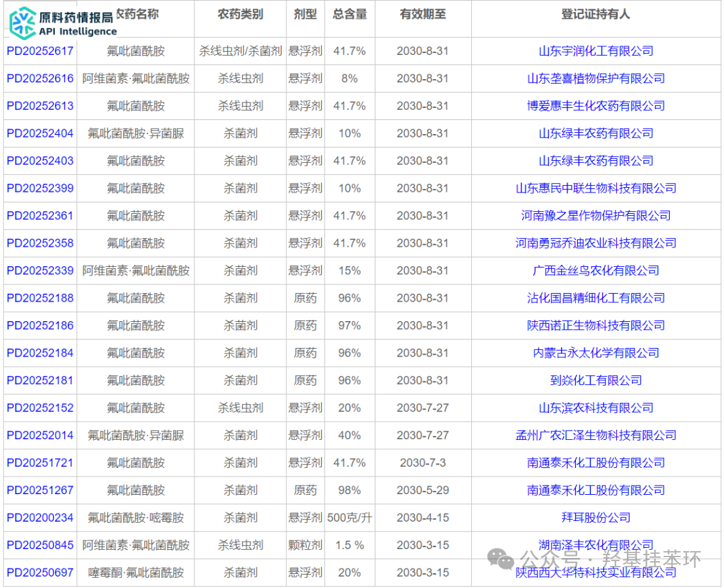
Task: Open registration PD20252184 link
Action: 40,353
